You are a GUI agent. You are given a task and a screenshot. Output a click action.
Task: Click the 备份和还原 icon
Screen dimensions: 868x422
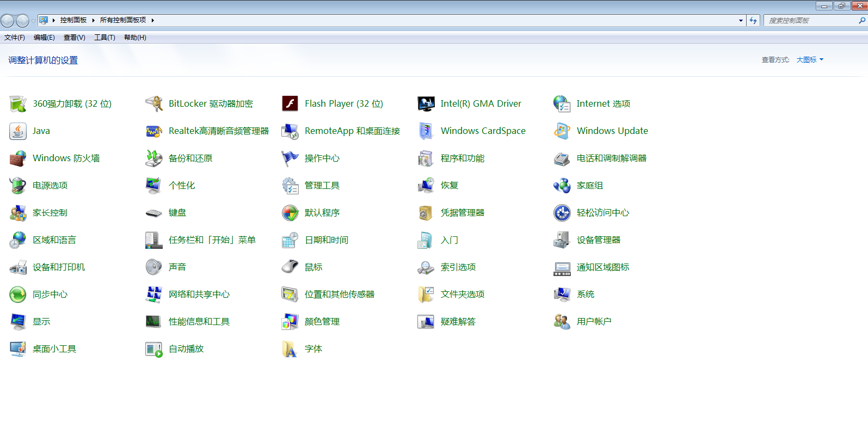click(x=154, y=158)
